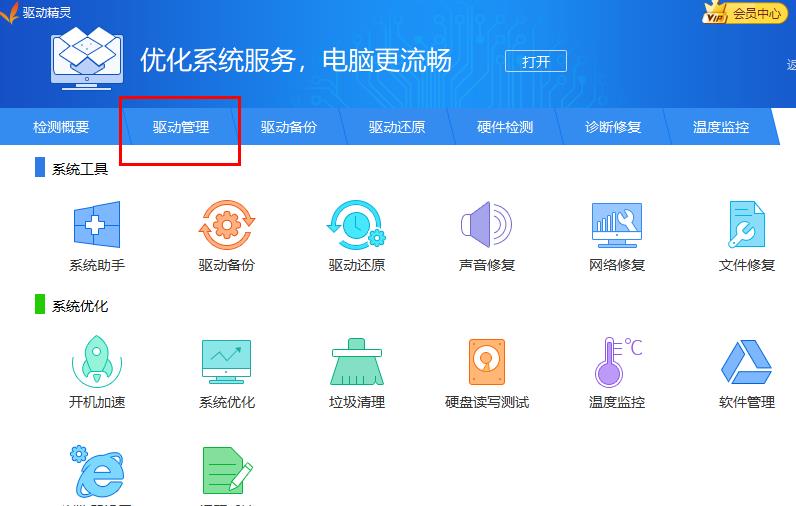Viewport: 796px width, 506px height.
Task: Open the 文件修复 document icon
Action: coord(747,224)
